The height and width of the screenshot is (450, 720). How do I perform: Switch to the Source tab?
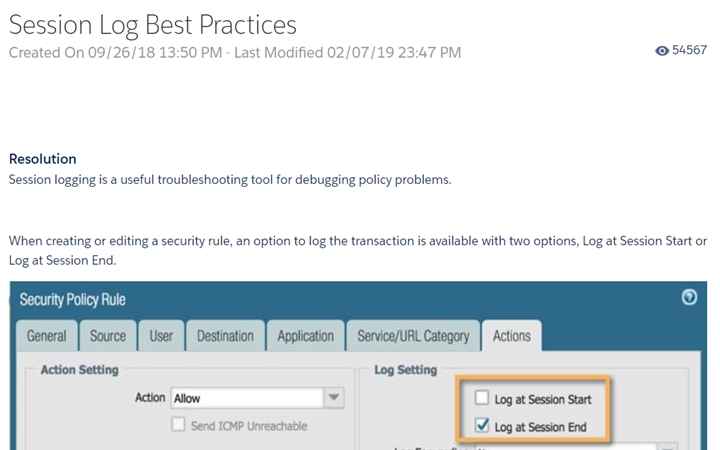pyautogui.click(x=108, y=336)
